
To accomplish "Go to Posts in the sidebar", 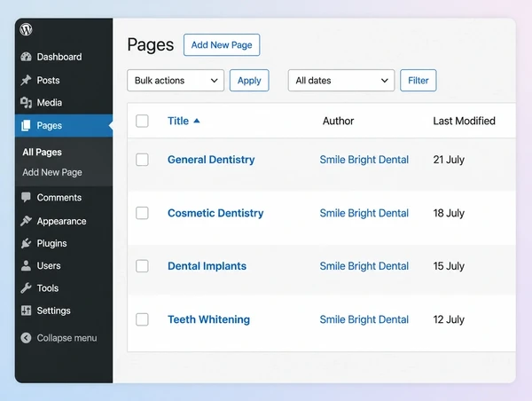I will click(x=48, y=80).
